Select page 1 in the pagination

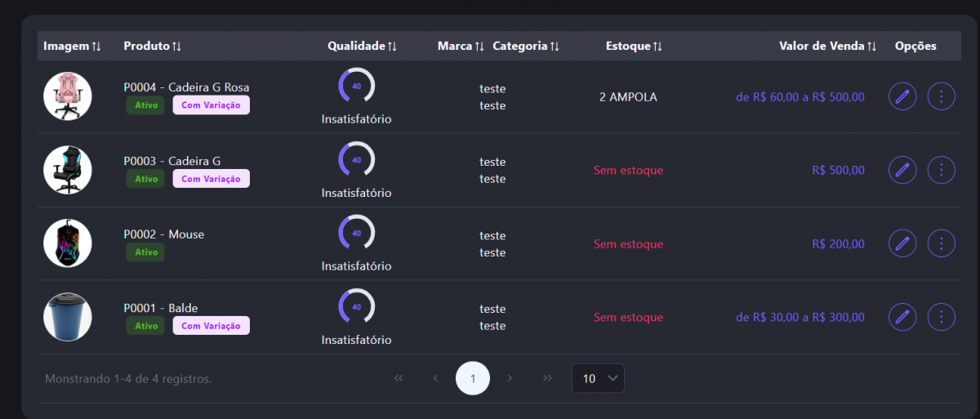click(473, 378)
